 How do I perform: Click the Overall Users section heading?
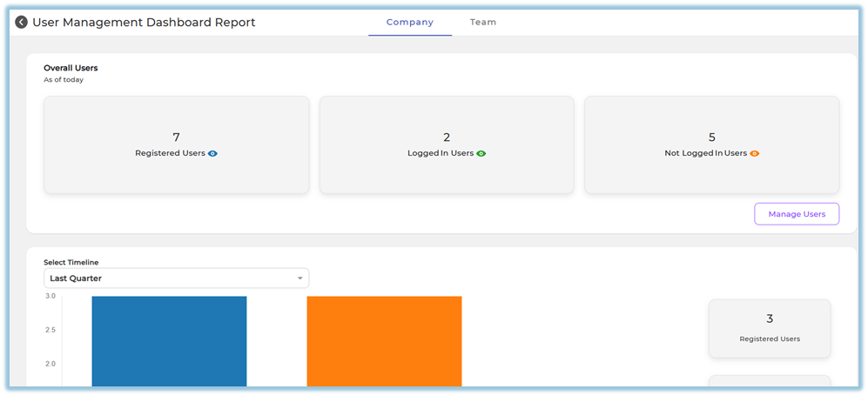coord(71,68)
